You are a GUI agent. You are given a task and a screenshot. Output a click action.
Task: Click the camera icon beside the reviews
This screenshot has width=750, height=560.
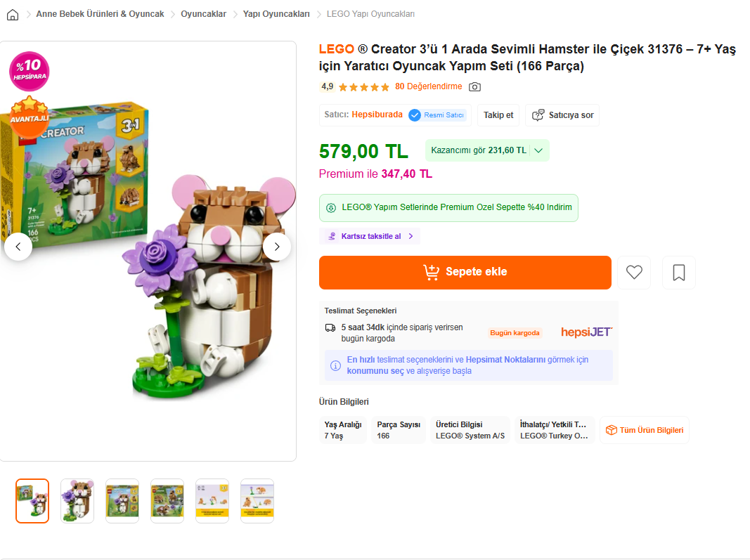pos(474,87)
